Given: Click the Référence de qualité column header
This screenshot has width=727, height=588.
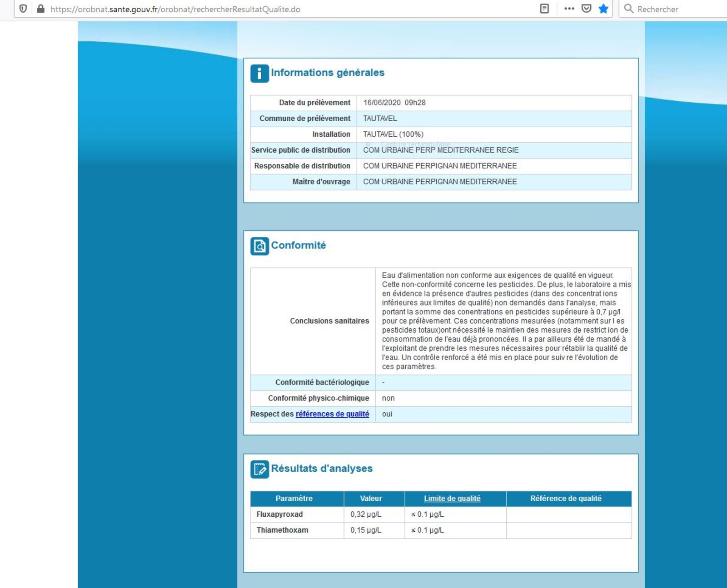Looking at the screenshot, I should tap(566, 499).
